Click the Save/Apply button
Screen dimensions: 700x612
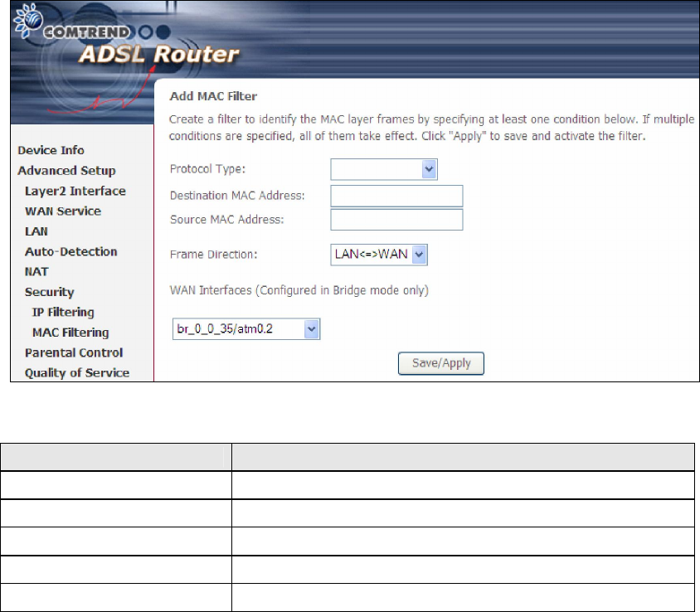[x=440, y=363]
